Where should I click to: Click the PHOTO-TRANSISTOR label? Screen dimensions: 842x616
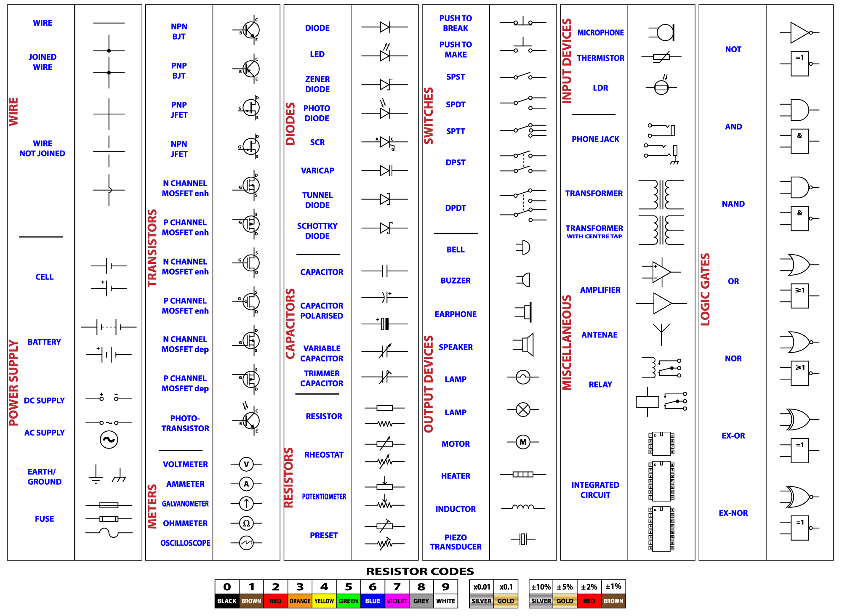coord(186,424)
